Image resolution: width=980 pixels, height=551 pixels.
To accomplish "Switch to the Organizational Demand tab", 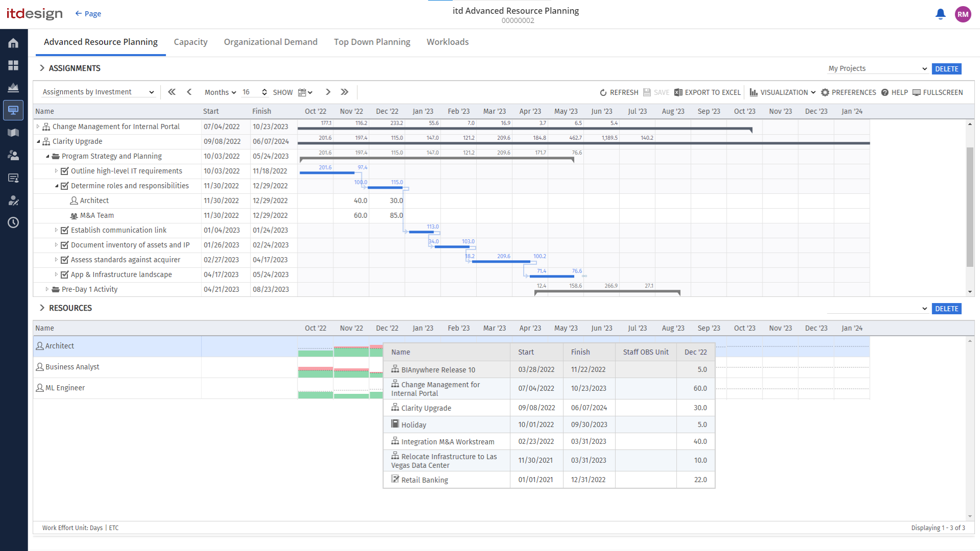I will [x=271, y=42].
